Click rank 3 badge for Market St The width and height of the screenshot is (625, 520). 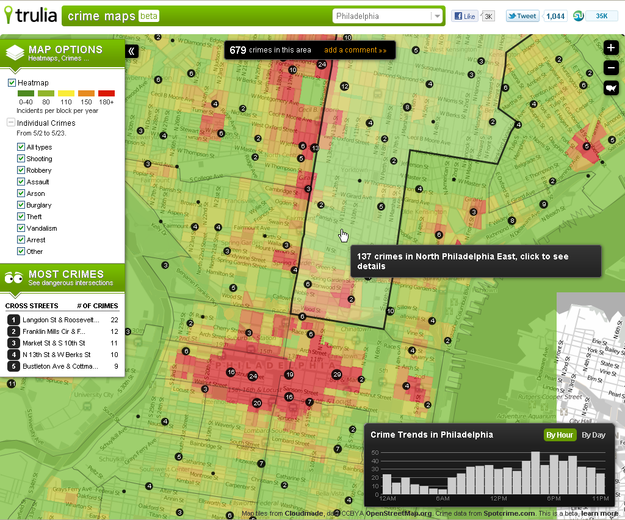[x=14, y=343]
